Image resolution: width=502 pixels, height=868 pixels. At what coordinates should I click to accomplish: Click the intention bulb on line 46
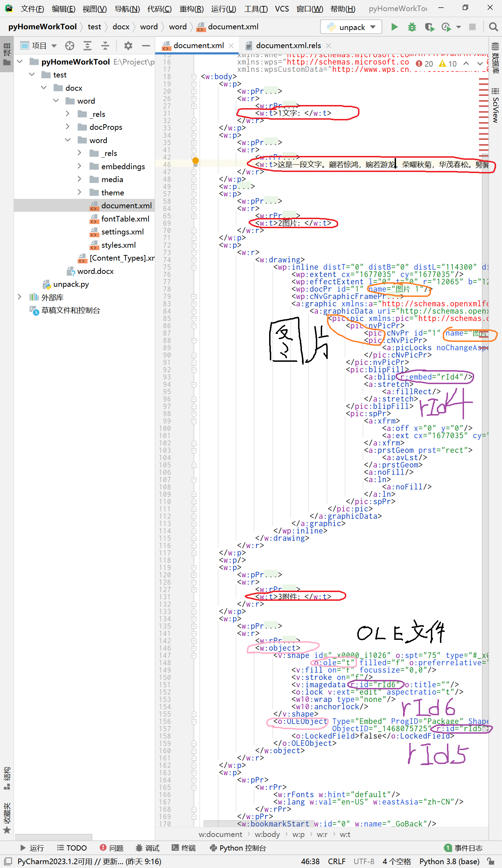coord(196,161)
